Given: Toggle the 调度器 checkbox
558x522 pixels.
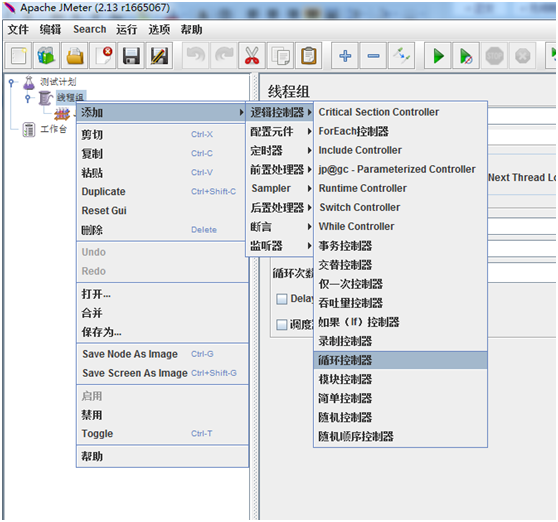Looking at the screenshot, I should point(281,325).
